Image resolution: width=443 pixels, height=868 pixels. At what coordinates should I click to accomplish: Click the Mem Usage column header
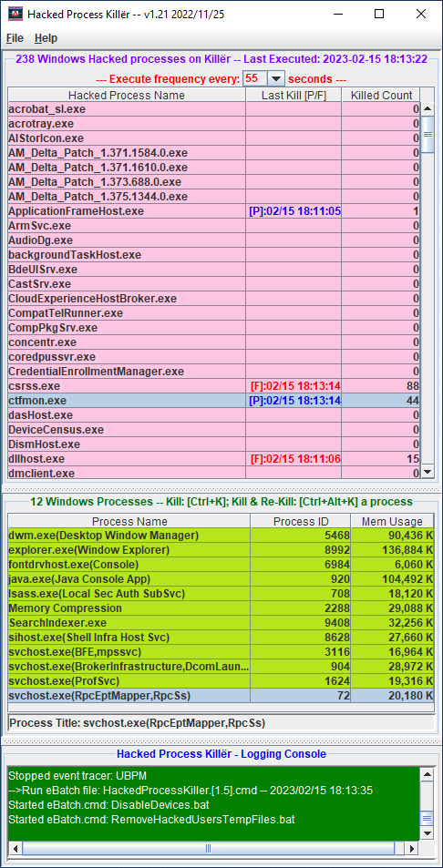click(392, 522)
